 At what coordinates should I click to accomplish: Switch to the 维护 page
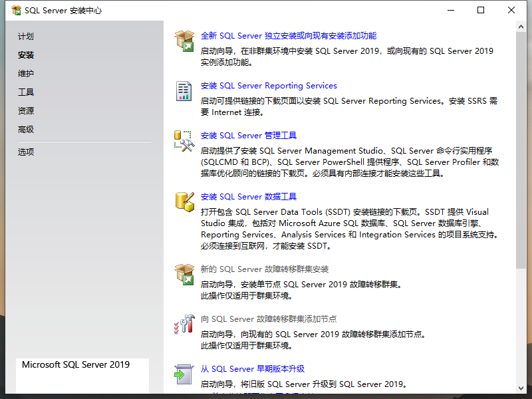click(x=26, y=73)
